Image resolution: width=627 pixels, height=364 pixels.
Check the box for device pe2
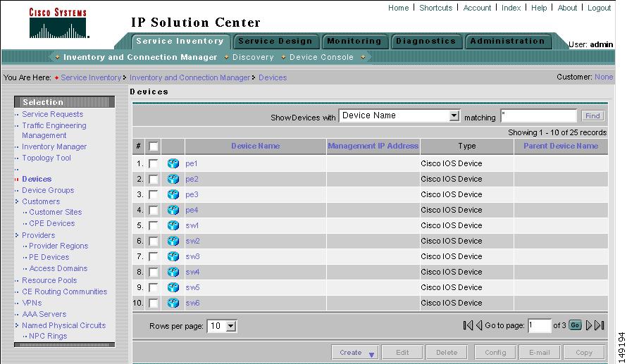153,179
